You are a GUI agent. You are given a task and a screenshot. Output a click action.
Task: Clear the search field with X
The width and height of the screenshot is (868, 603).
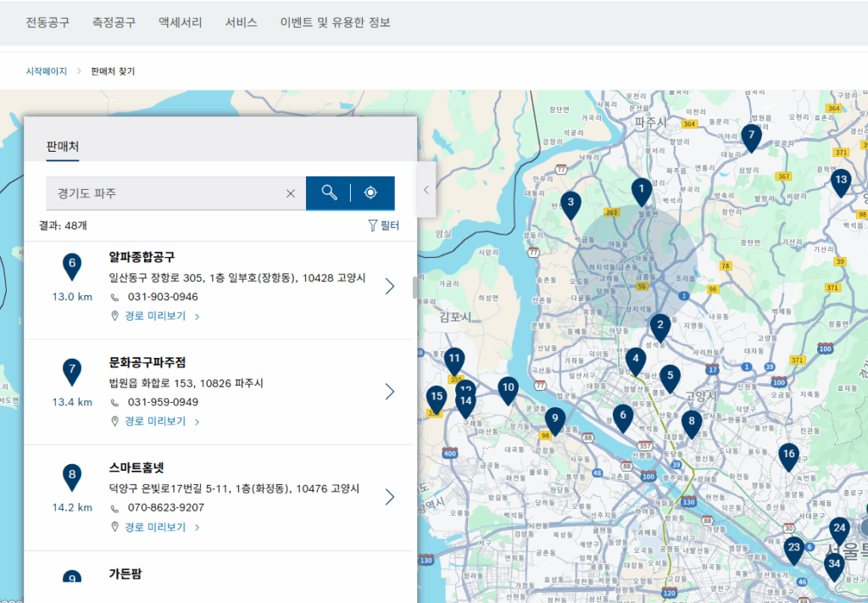[291, 193]
